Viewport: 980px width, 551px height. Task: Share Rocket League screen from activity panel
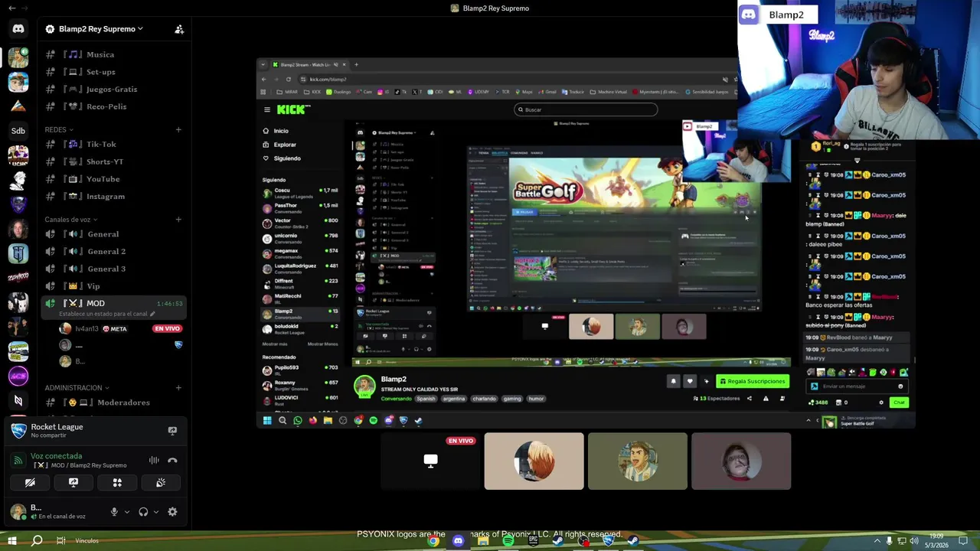tap(172, 431)
